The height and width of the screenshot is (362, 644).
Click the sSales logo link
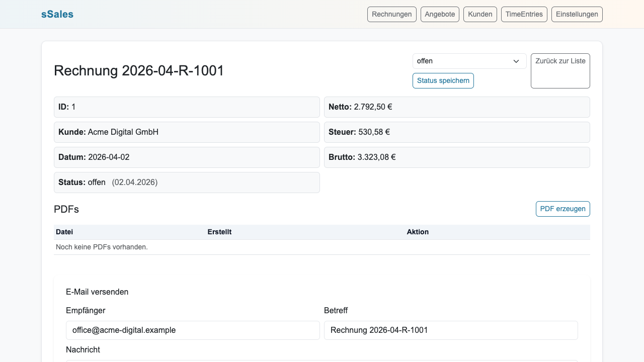[57, 14]
